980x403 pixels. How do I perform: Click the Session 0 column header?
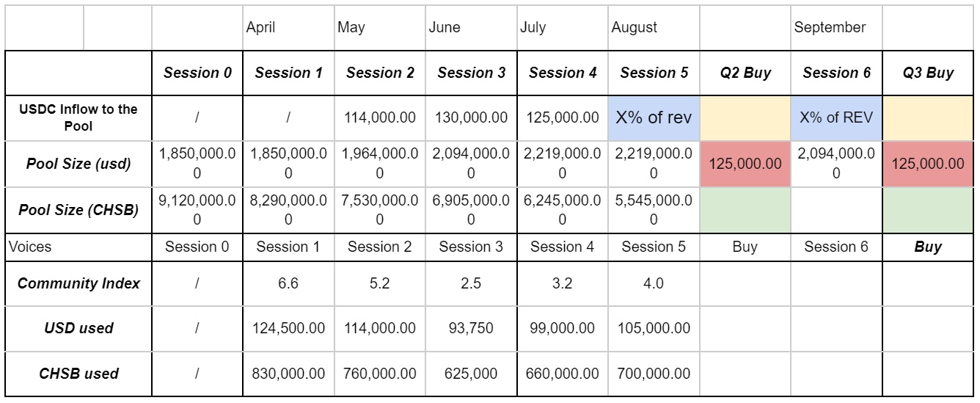pyautogui.click(x=197, y=73)
